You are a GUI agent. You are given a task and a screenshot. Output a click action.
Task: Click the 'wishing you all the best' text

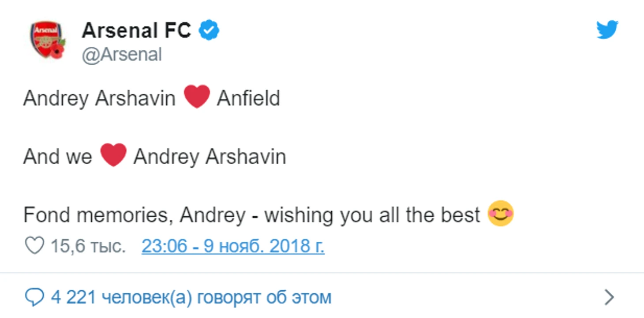click(372, 215)
